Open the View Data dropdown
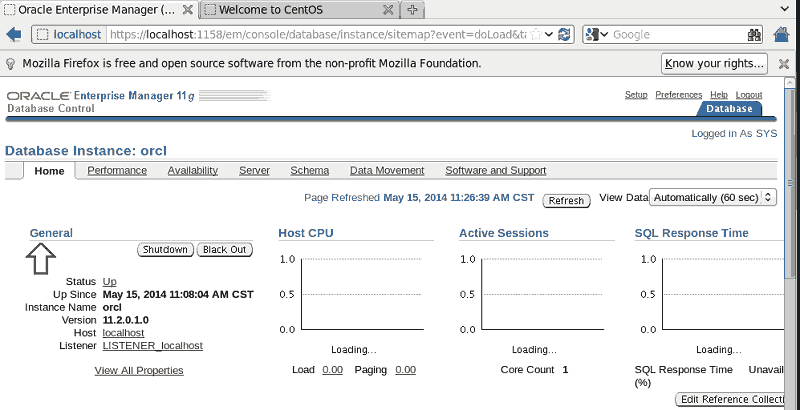Image resolution: width=800 pixels, height=410 pixels. (713, 197)
